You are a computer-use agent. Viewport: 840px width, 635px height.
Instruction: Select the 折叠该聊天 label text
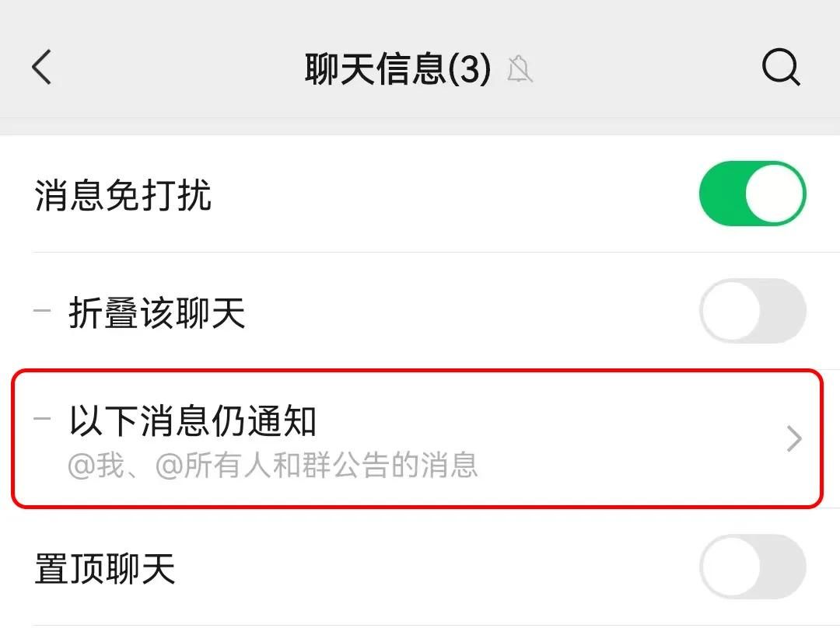[157, 313]
